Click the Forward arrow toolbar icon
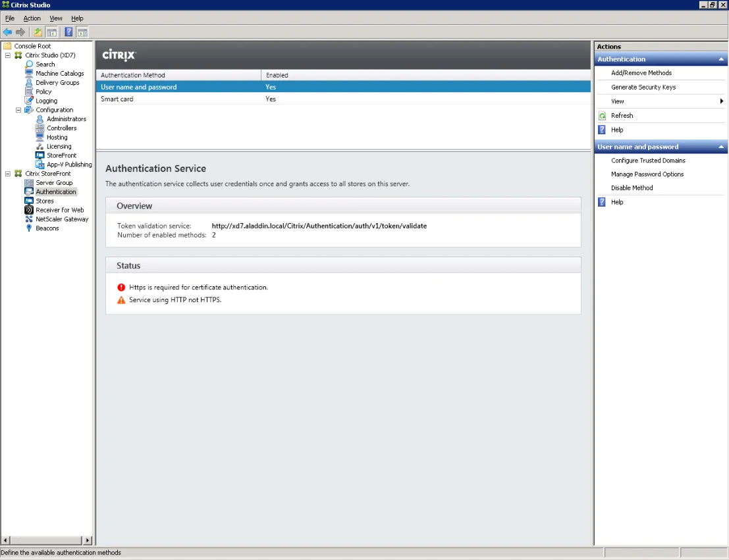This screenshot has width=729, height=560. point(20,32)
